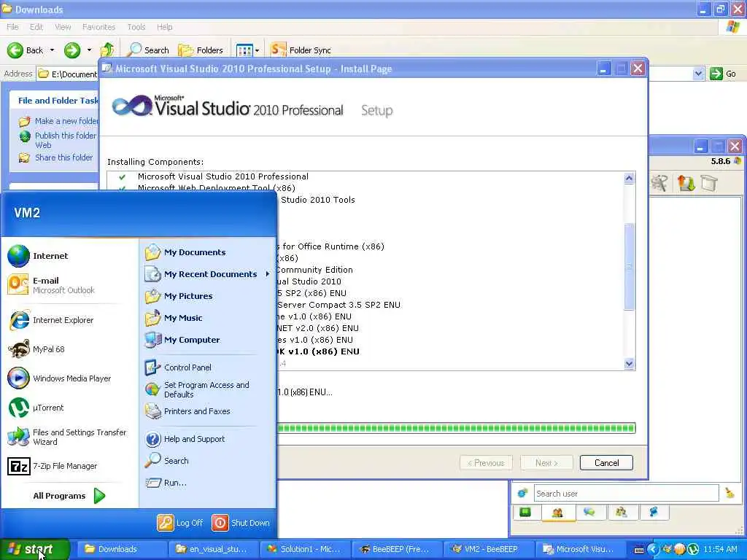Click Back in the Downloads window
The image size is (747, 560).
click(x=26, y=50)
